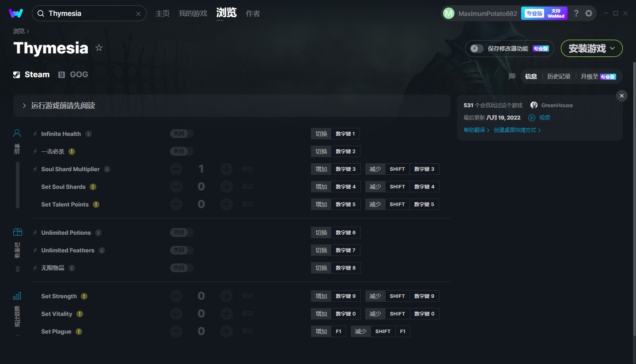Screen dimensions: 636x364
Task: Click Unlimited Feathers info icon
Action: pos(102,250)
